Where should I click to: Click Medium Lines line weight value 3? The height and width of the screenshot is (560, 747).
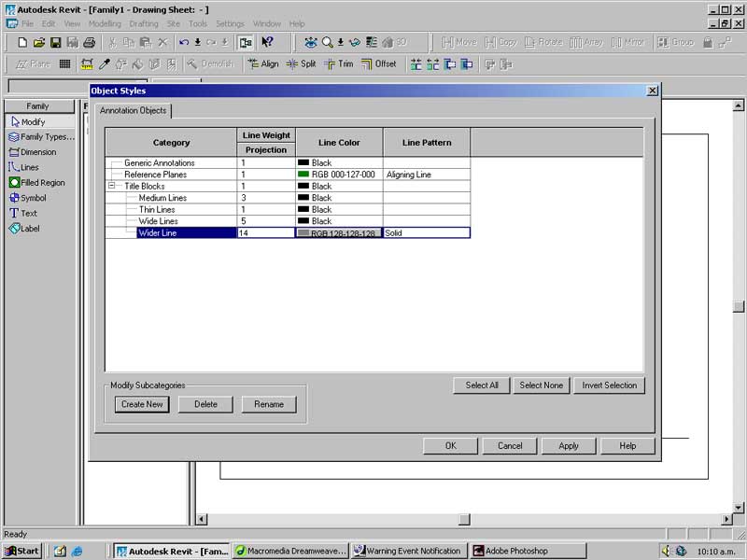click(x=266, y=198)
